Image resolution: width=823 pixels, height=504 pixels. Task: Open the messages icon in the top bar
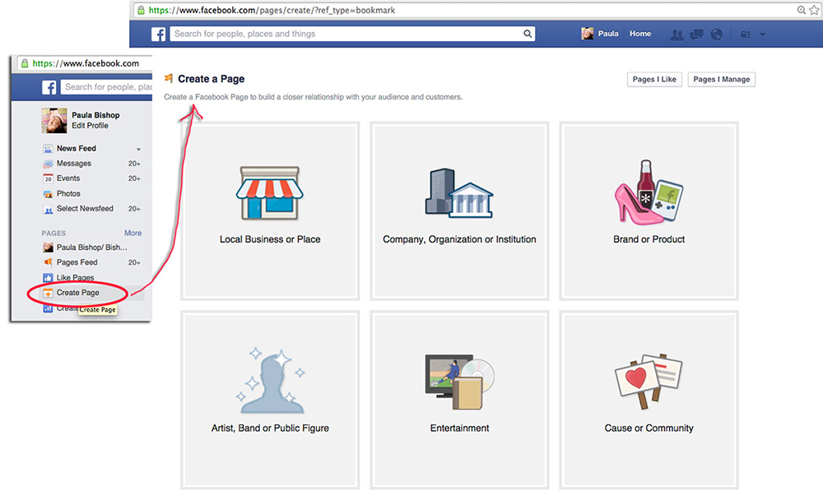point(696,35)
